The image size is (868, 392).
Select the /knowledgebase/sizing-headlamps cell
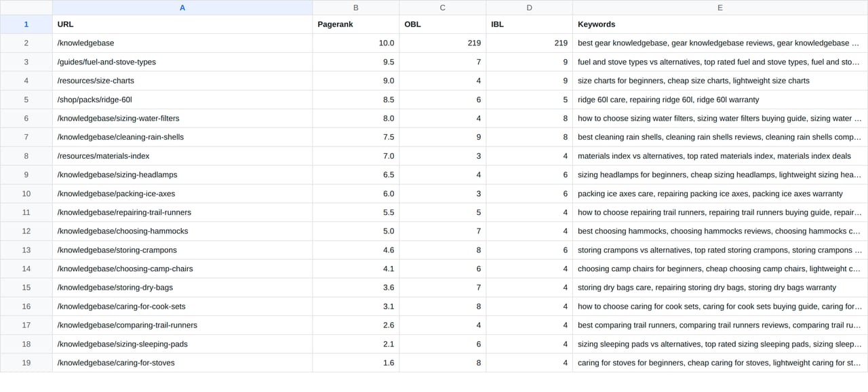click(x=182, y=175)
